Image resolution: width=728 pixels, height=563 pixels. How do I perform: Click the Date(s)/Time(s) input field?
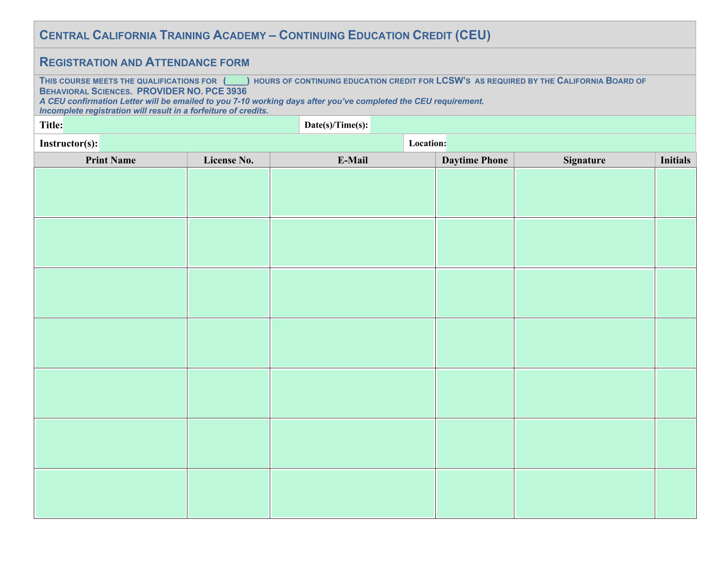(x=532, y=125)
